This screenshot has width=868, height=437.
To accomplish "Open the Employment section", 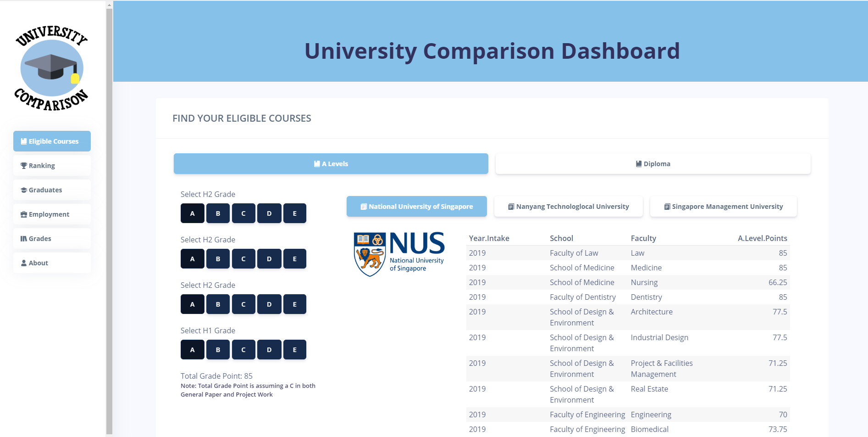I will click(x=52, y=214).
